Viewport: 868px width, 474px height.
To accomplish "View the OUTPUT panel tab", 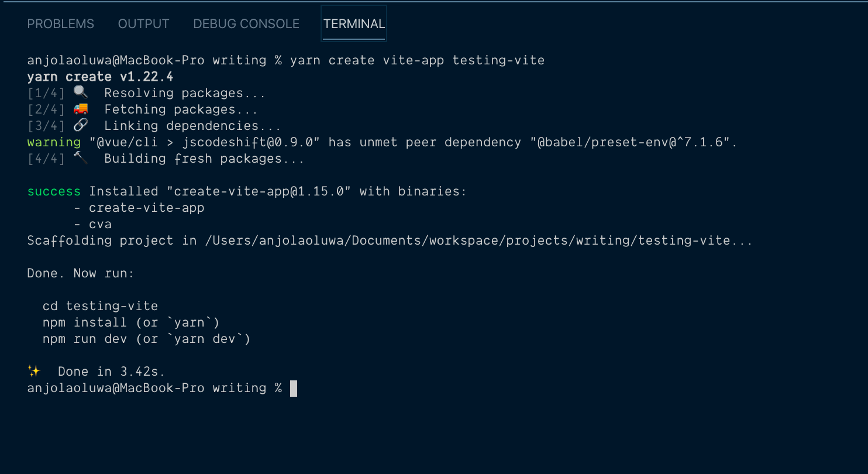I will pyautogui.click(x=143, y=23).
